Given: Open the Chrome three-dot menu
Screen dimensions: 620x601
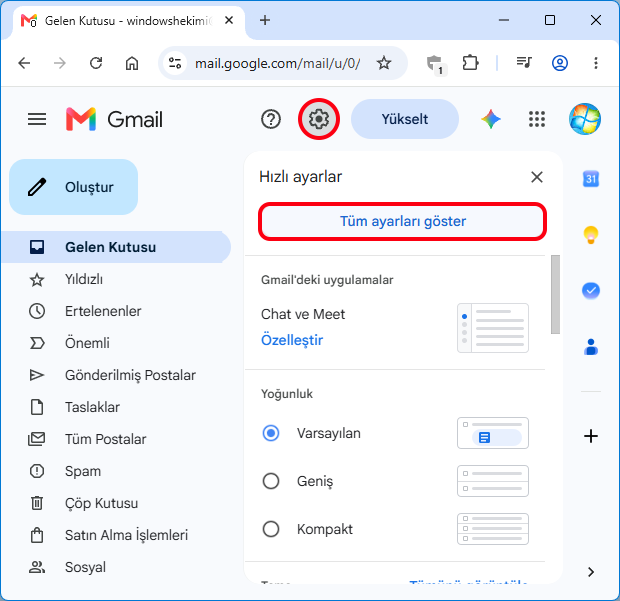Looking at the screenshot, I should click(x=595, y=63).
